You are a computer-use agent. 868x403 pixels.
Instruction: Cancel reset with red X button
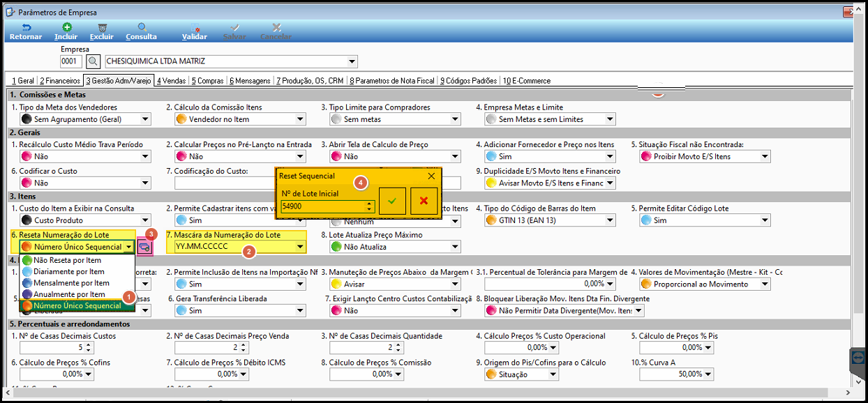(424, 201)
